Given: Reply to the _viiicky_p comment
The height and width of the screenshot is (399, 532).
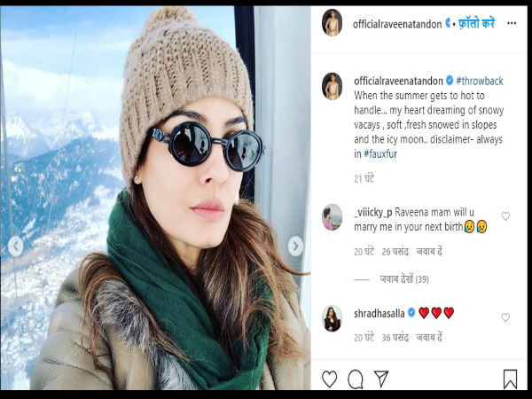Looking at the screenshot, I should point(429,252).
